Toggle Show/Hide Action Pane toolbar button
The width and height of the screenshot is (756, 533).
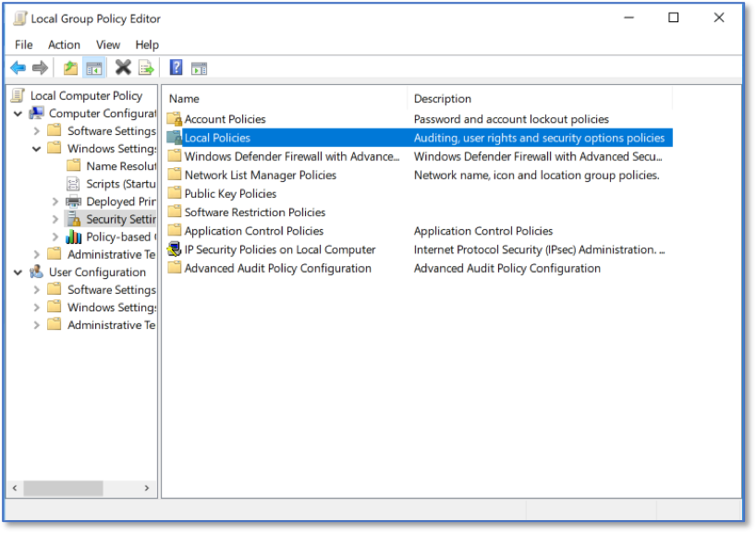[199, 68]
